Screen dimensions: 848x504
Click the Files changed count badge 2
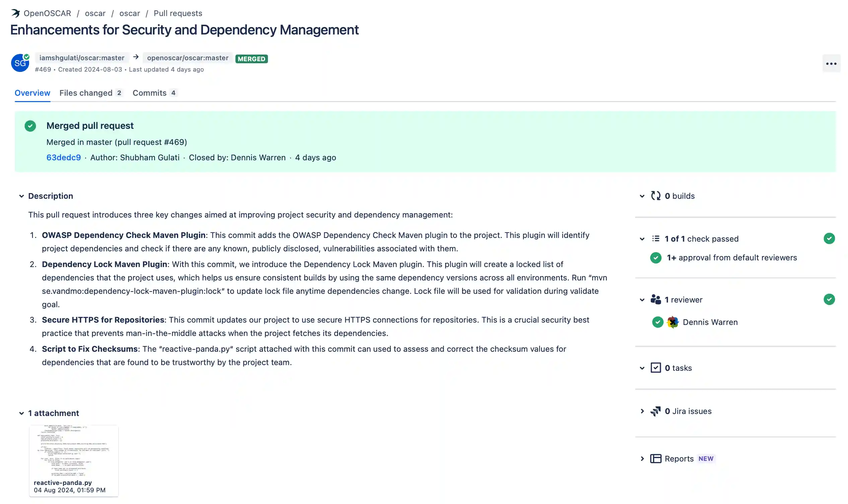tap(119, 93)
